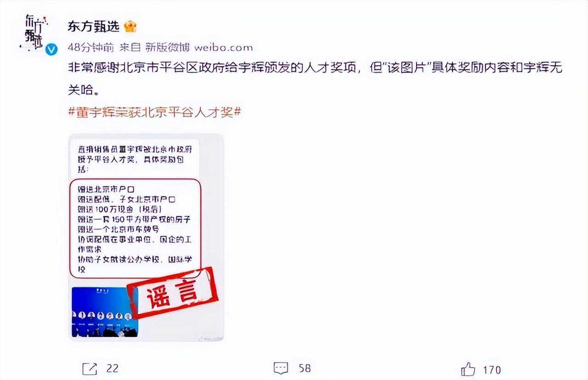Click the repost share icon
The width and height of the screenshot is (588, 380).
coord(90,368)
